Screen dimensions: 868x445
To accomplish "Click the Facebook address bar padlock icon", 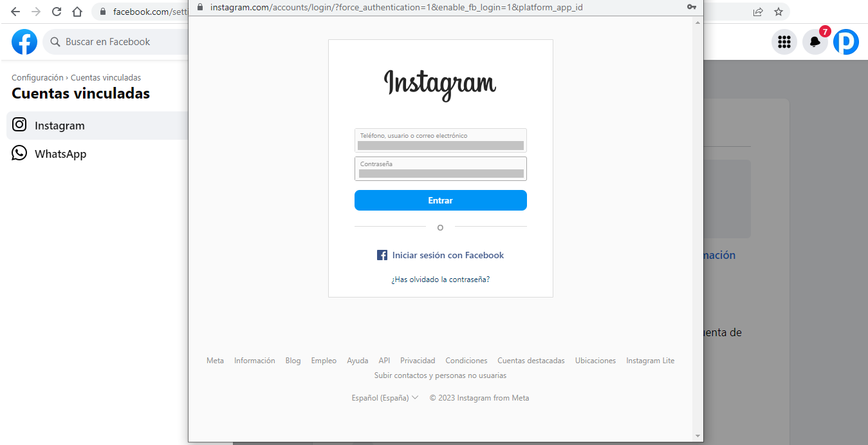I will (102, 12).
